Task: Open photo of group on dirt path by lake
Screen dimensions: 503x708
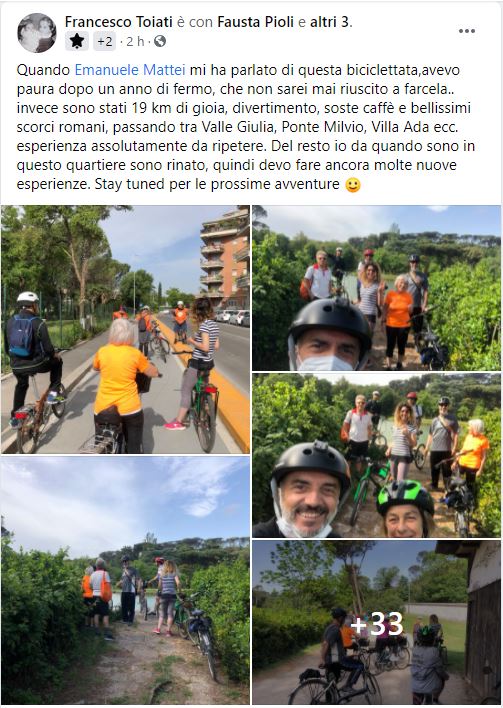Action: [126, 580]
